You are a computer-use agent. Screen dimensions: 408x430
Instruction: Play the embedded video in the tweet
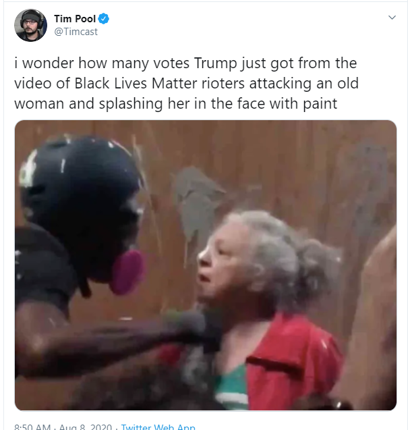pos(206,265)
